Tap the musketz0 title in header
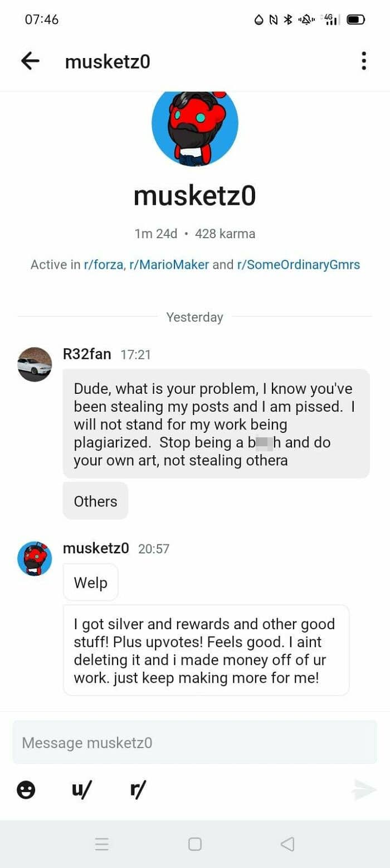Image resolution: width=390 pixels, height=868 pixels. (108, 61)
